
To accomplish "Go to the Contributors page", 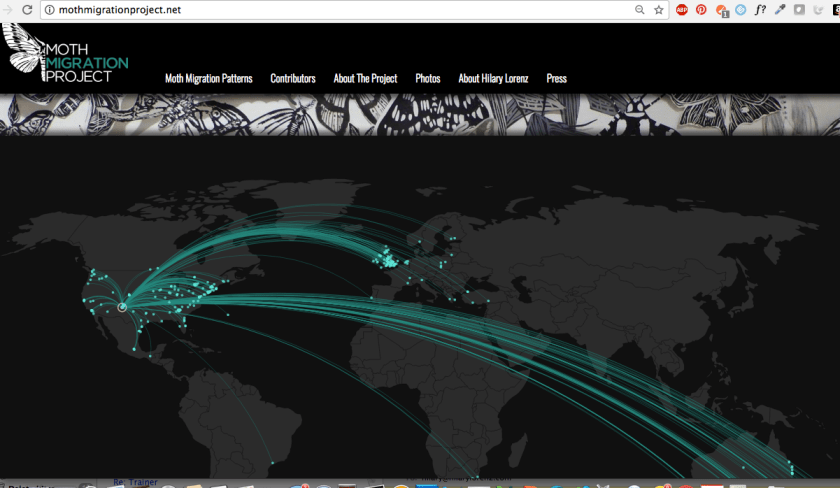I will click(293, 78).
